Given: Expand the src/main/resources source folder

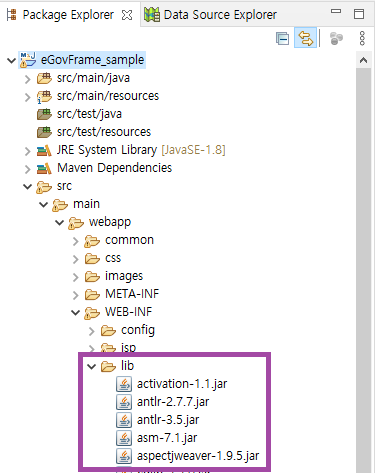Looking at the screenshot, I should click(27, 97).
